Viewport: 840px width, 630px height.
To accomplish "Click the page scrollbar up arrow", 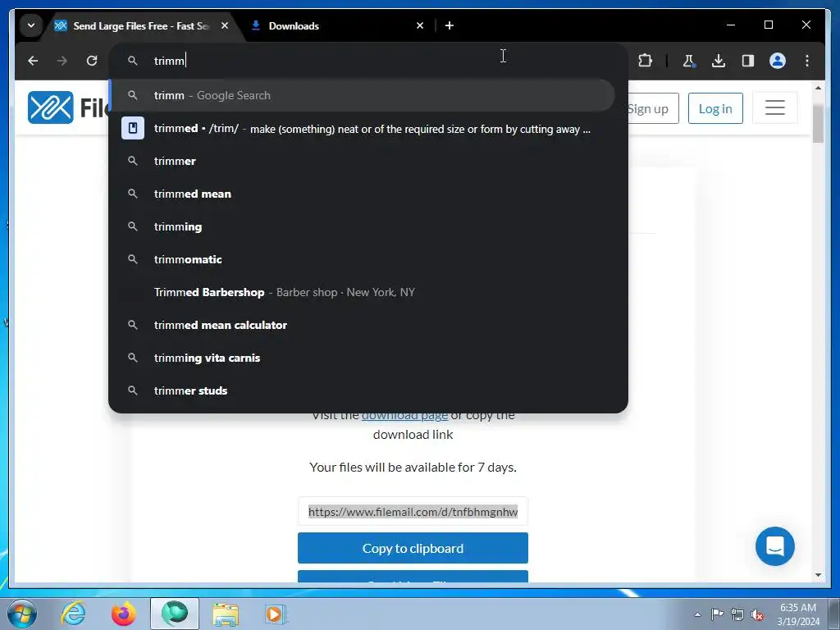I will coord(818,87).
